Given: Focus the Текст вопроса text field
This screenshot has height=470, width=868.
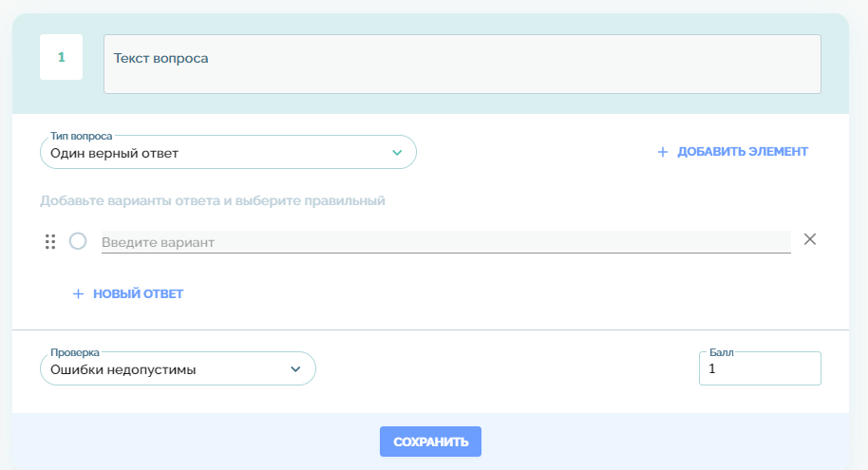Looking at the screenshot, I should coord(462,65).
